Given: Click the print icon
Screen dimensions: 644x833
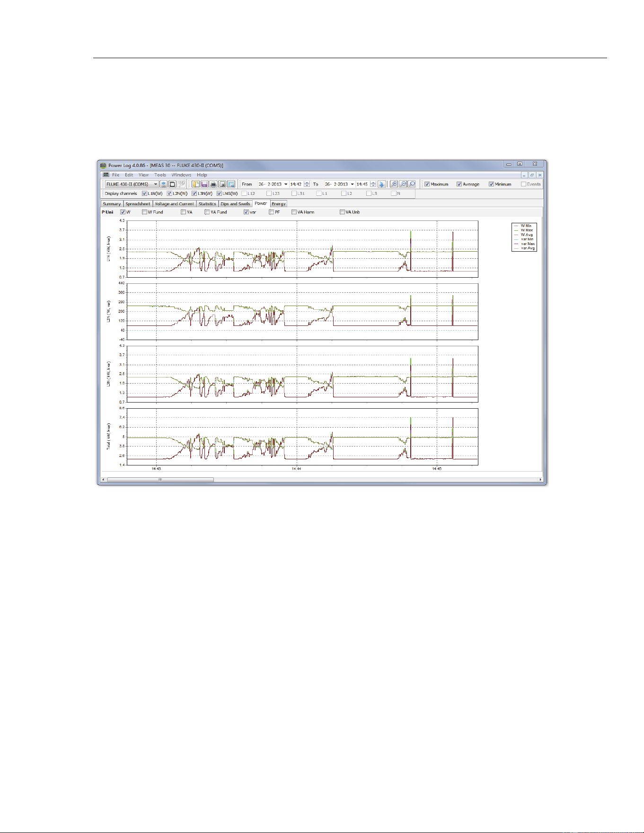Looking at the screenshot, I should point(213,184).
